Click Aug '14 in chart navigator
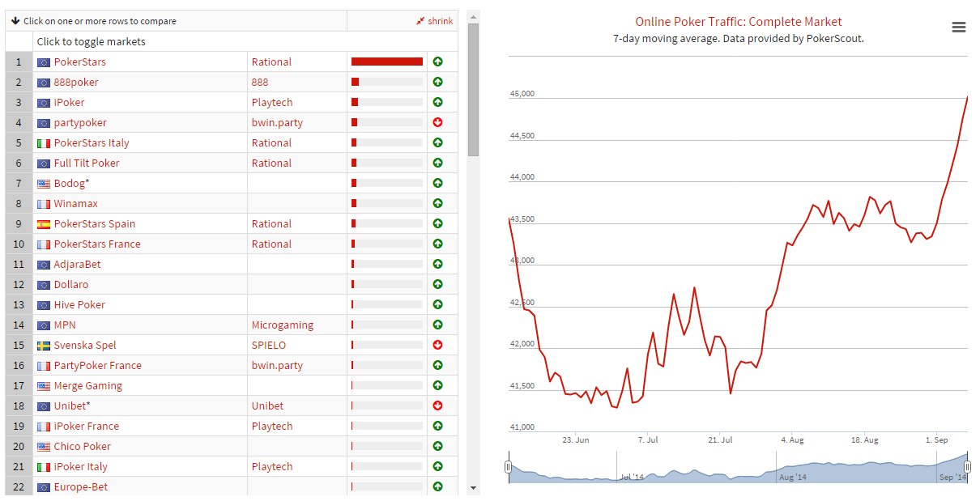980x501 pixels. pyautogui.click(x=794, y=478)
